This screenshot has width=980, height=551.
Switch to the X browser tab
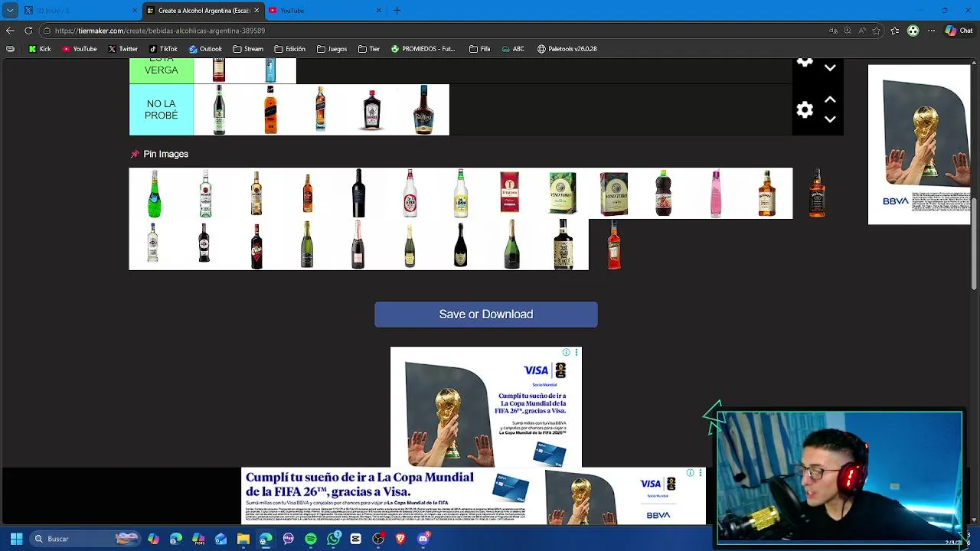[x=80, y=11]
